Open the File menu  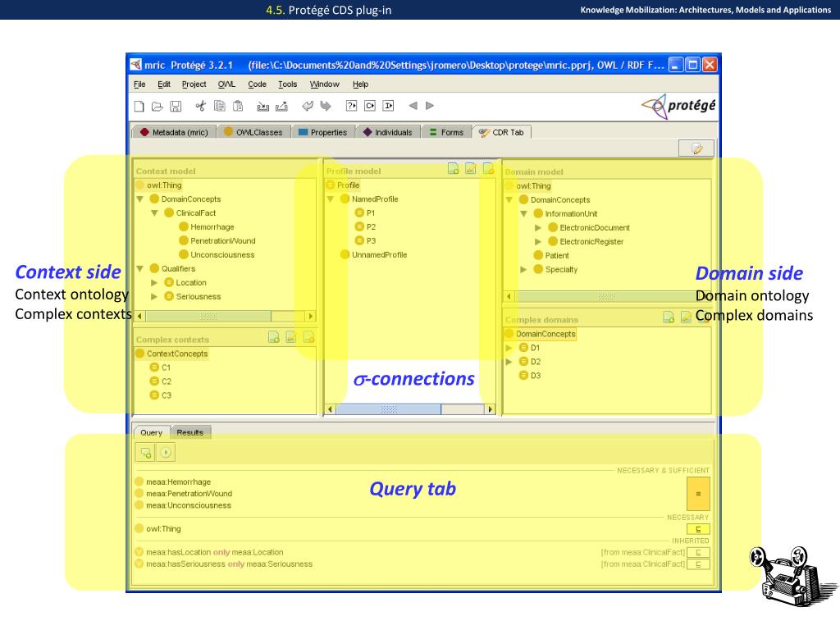pyautogui.click(x=139, y=84)
